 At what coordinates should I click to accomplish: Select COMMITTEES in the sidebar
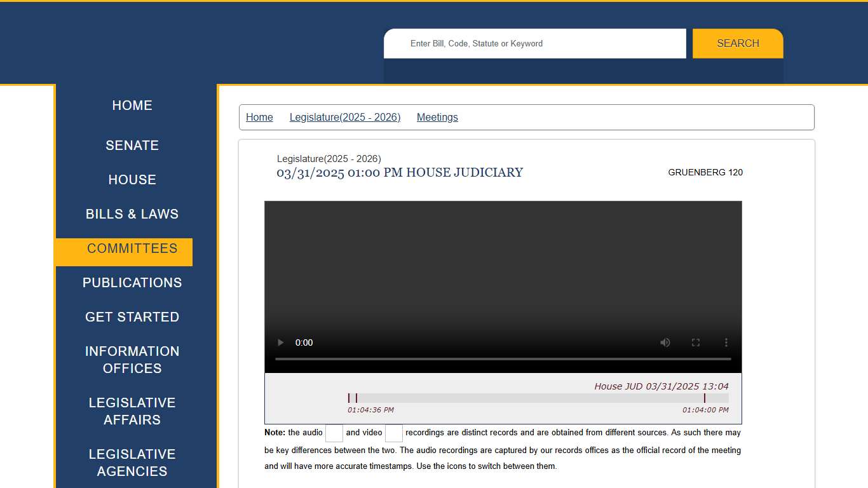pyautogui.click(x=132, y=248)
